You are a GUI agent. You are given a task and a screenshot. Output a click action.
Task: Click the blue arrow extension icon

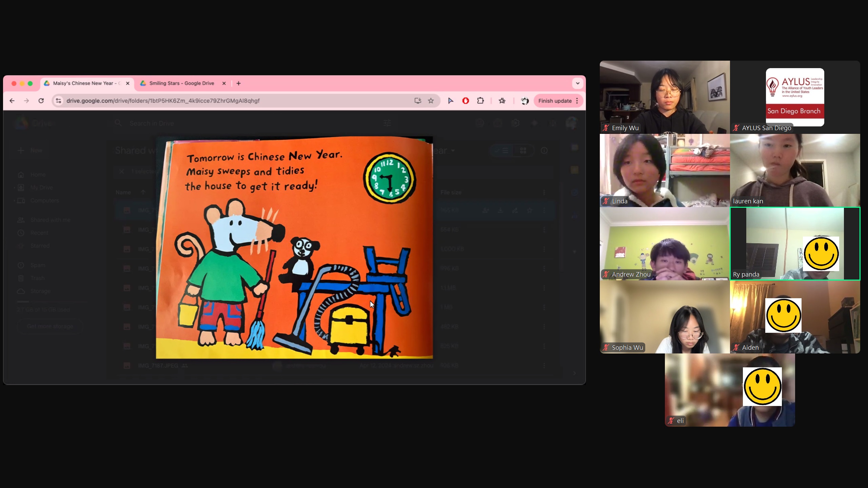pyautogui.click(x=451, y=101)
